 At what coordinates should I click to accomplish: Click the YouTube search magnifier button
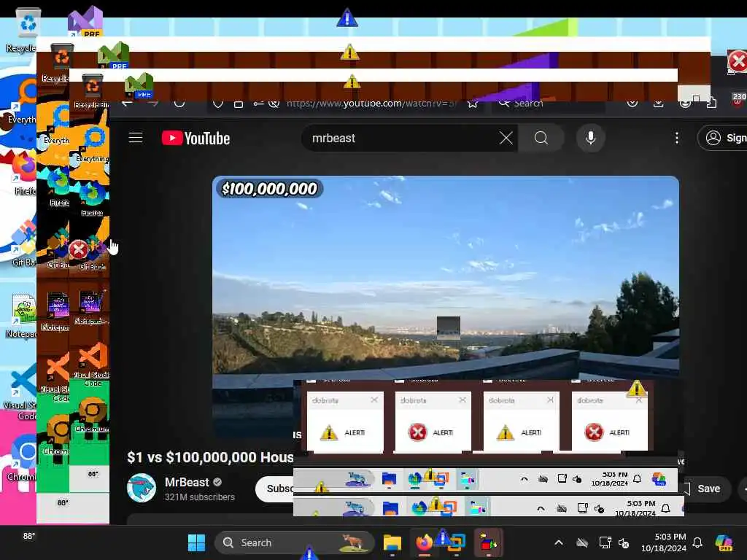pyautogui.click(x=541, y=138)
